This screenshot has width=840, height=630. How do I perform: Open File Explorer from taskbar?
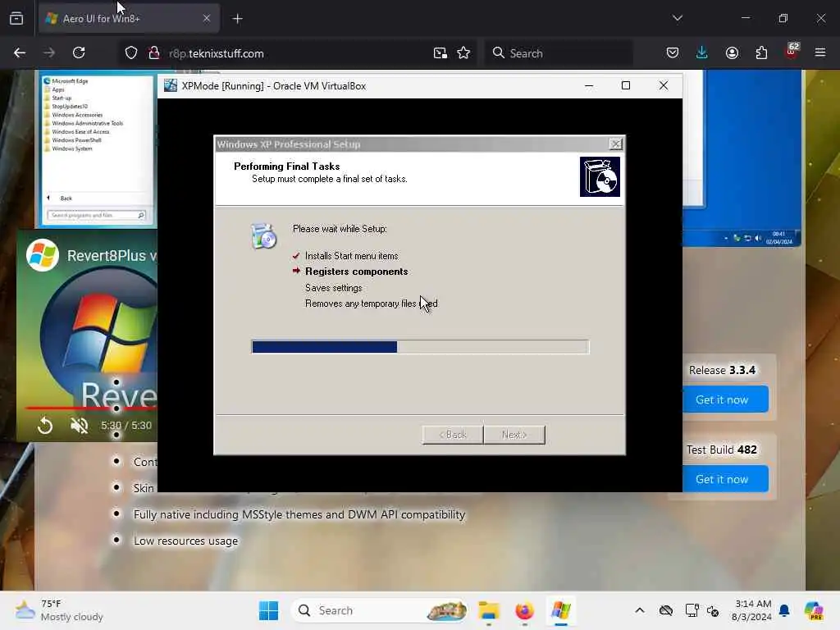pos(489,610)
